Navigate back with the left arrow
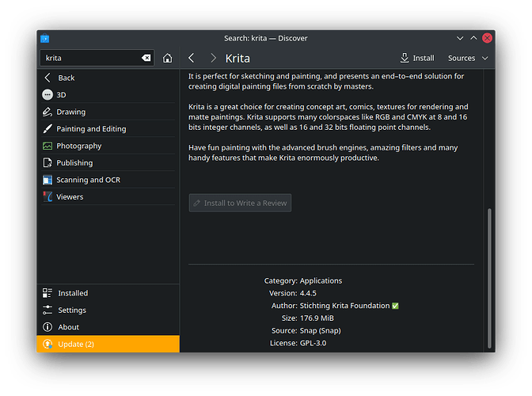This screenshot has height=396, width=532. [192, 58]
